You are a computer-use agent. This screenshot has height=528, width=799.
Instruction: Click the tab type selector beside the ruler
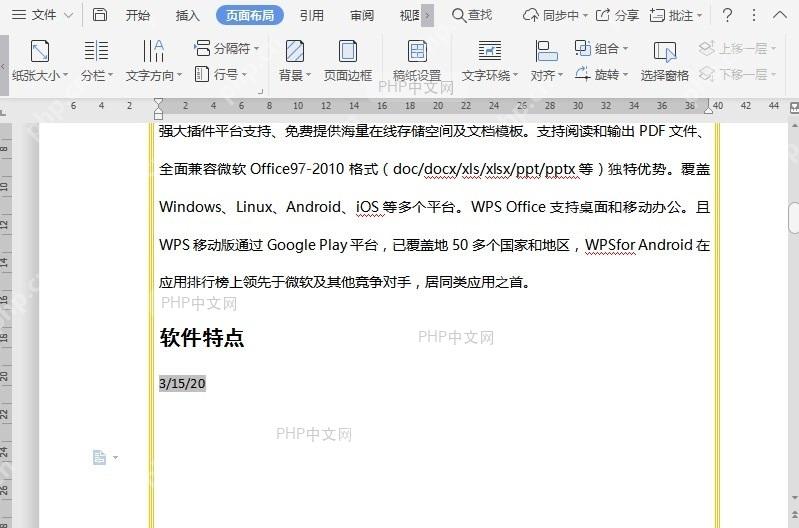click(x=3, y=112)
